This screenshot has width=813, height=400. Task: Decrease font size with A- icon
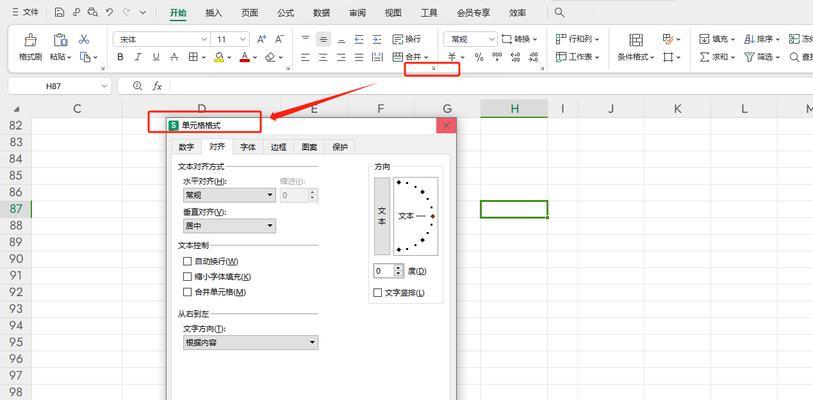pos(279,39)
